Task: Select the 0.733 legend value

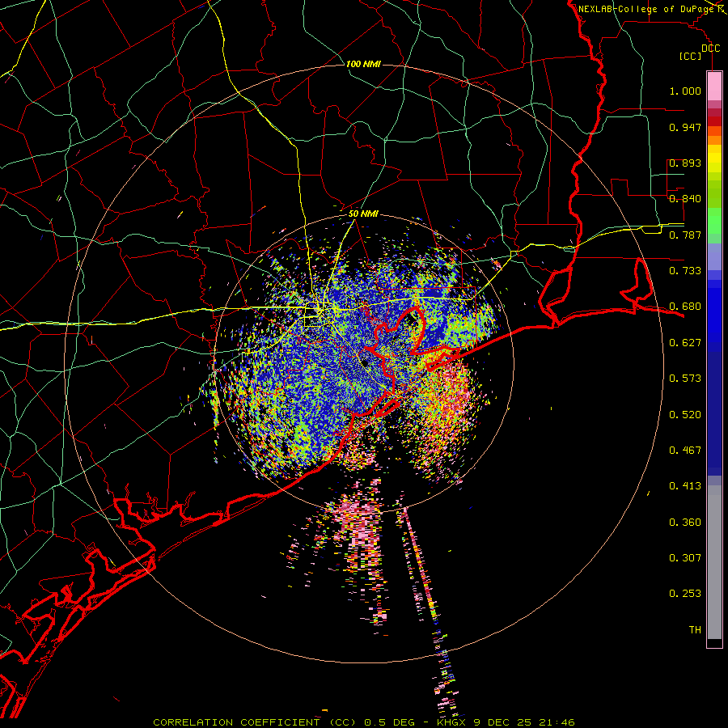Action: 685,271
